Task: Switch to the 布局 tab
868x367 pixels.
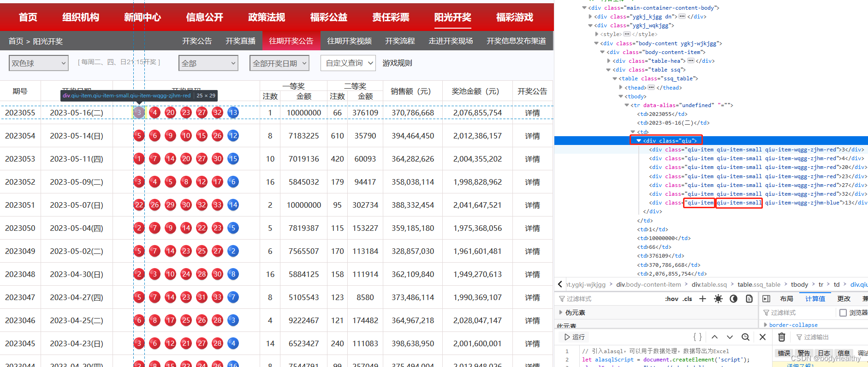Action: coord(786,299)
